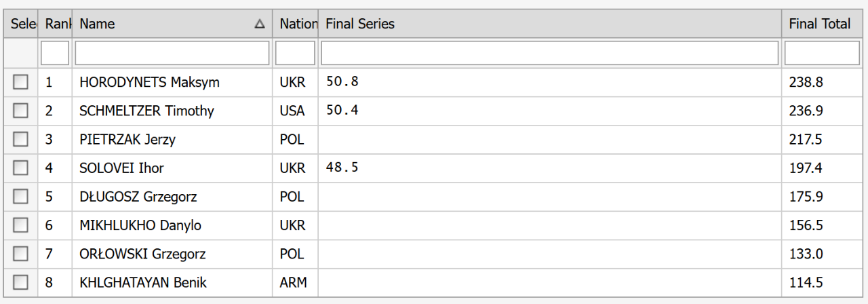The height and width of the screenshot is (304, 868).
Task: Click the Final Series column header
Action: pos(549,24)
